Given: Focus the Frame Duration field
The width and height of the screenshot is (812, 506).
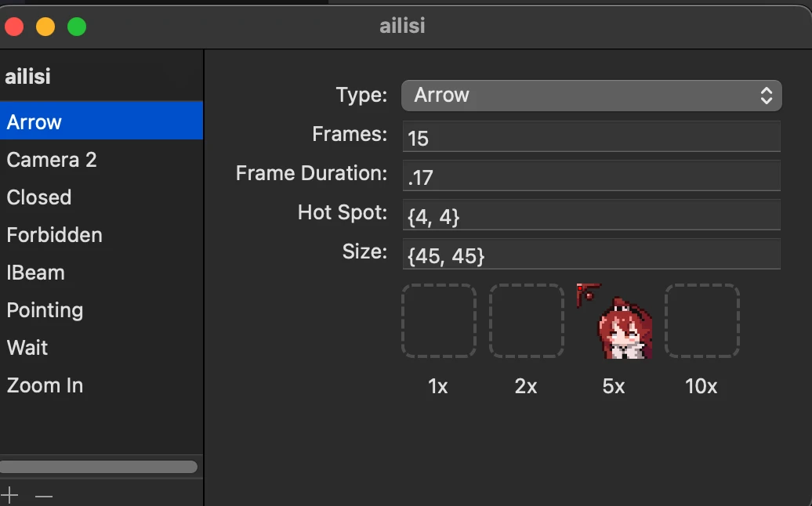Looking at the screenshot, I should tap(592, 176).
